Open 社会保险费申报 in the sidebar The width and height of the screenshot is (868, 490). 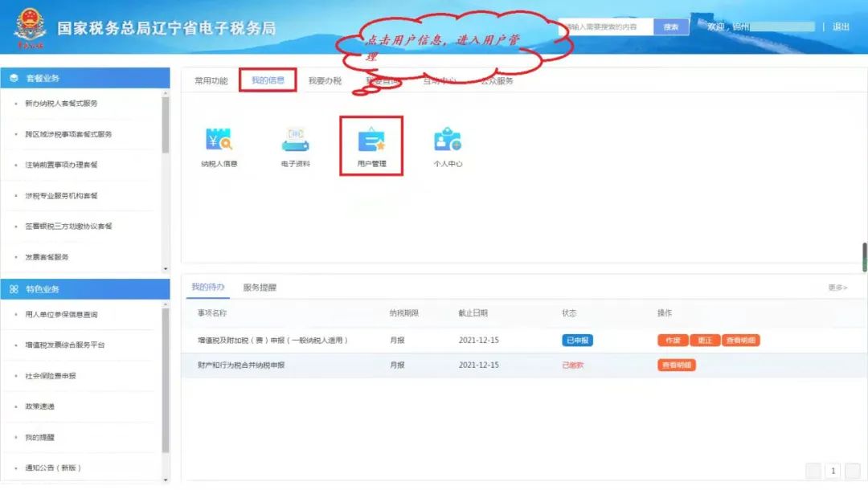(x=51, y=376)
